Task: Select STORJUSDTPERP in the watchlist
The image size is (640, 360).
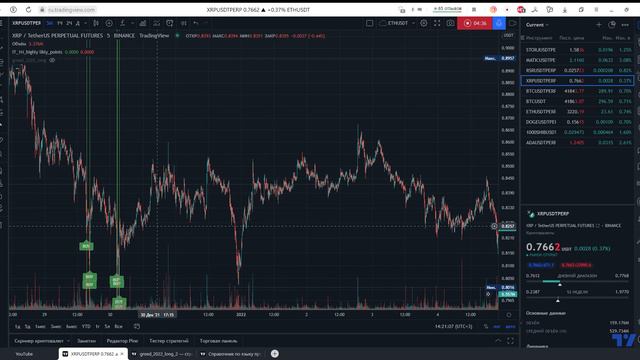Action: point(578,50)
